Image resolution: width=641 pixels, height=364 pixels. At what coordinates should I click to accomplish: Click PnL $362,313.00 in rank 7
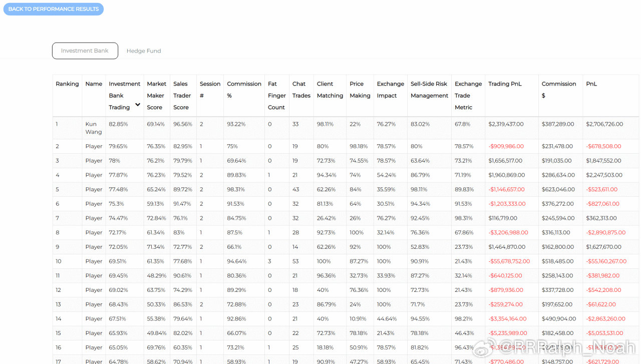[x=600, y=218]
